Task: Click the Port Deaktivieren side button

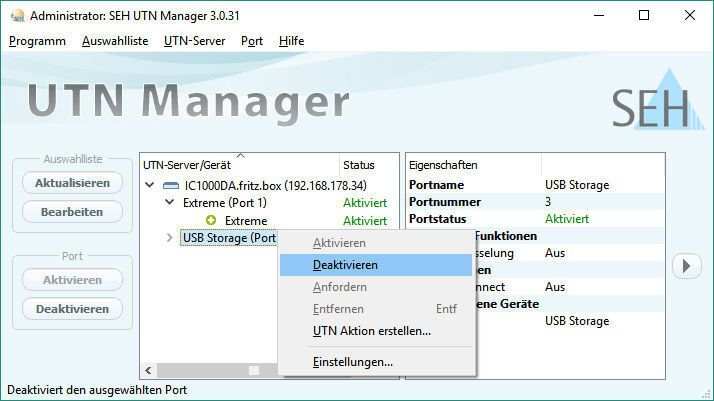Action: (x=72, y=309)
